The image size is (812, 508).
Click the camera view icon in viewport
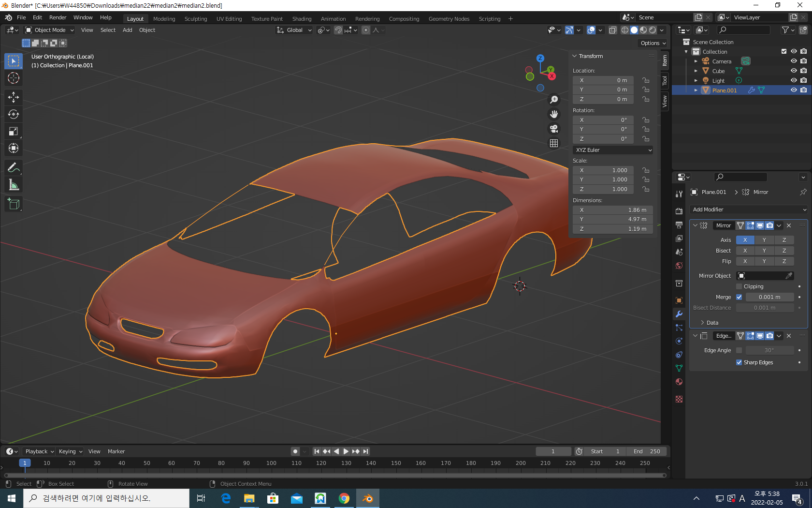point(554,129)
